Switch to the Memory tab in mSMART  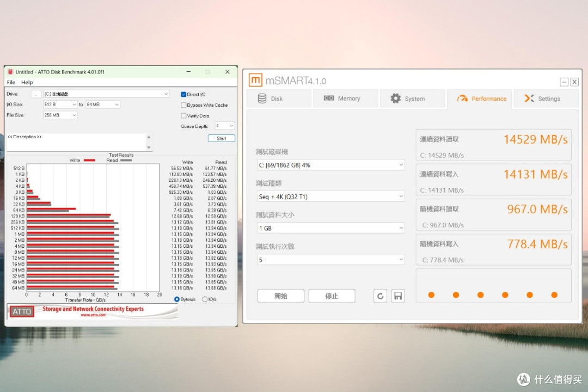(345, 99)
